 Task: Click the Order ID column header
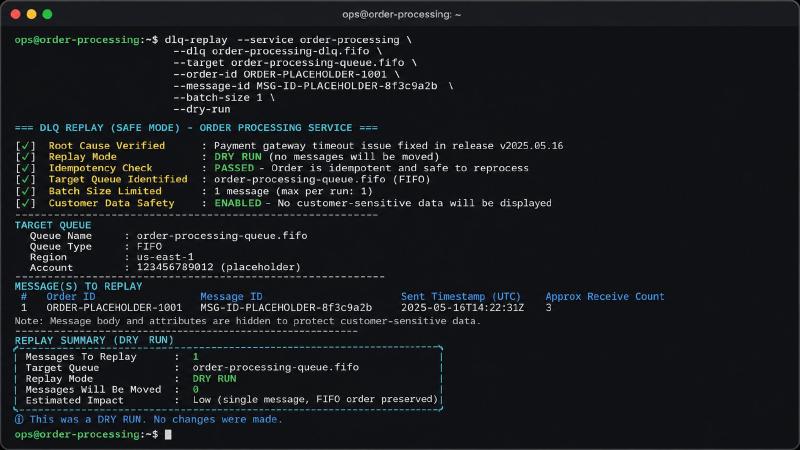(x=71, y=296)
